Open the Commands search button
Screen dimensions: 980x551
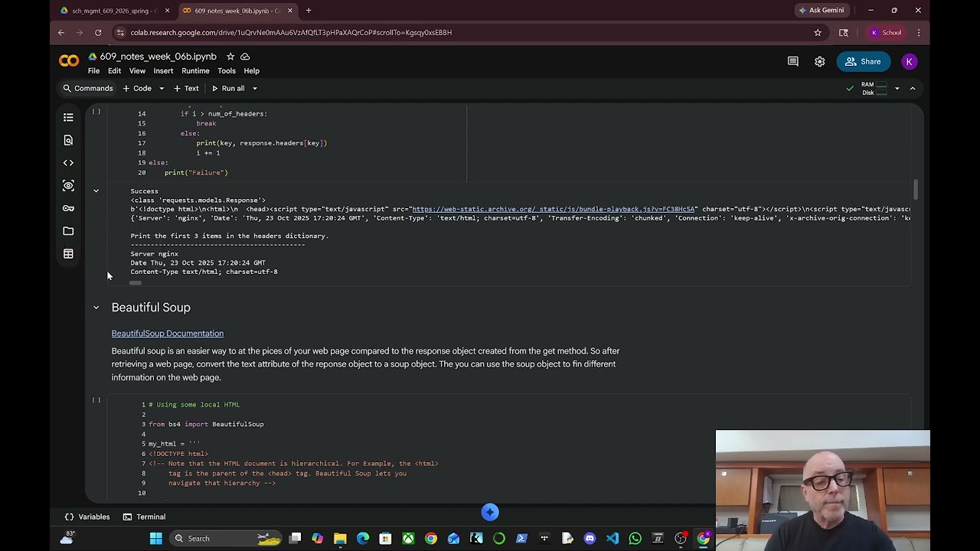coord(87,88)
